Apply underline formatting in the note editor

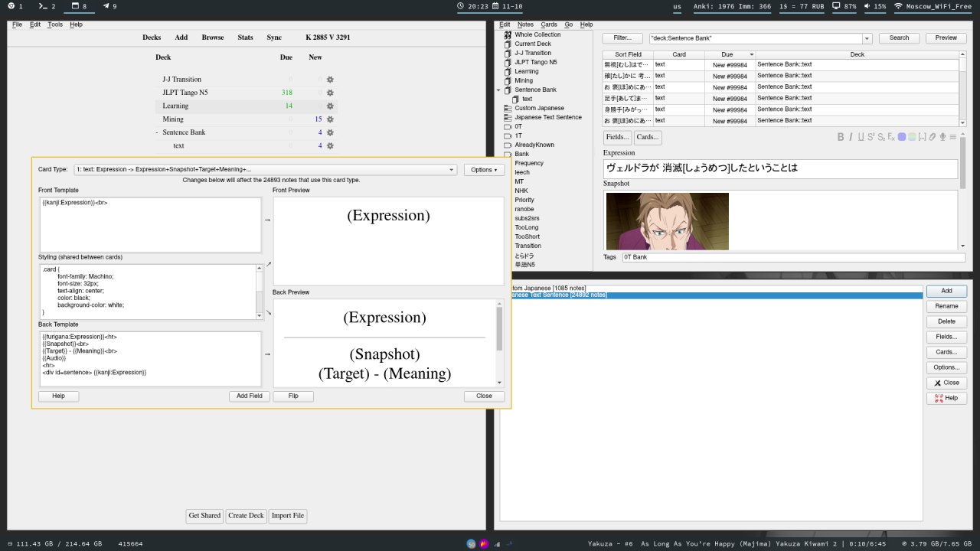click(861, 137)
